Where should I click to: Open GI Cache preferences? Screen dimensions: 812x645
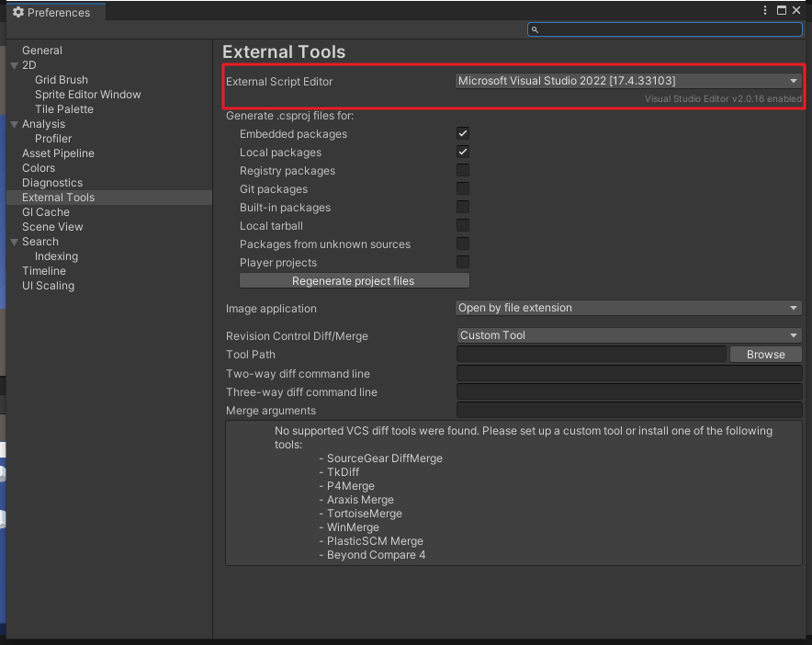tap(46, 212)
